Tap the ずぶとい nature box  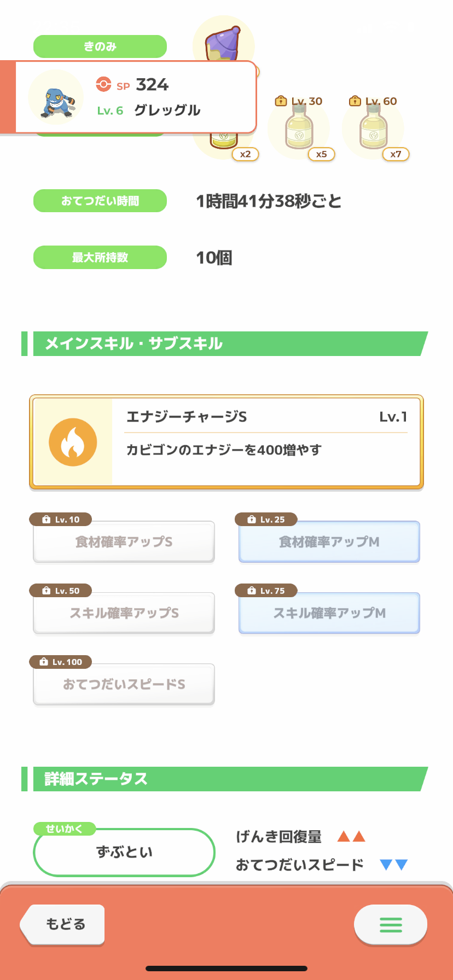124,852
